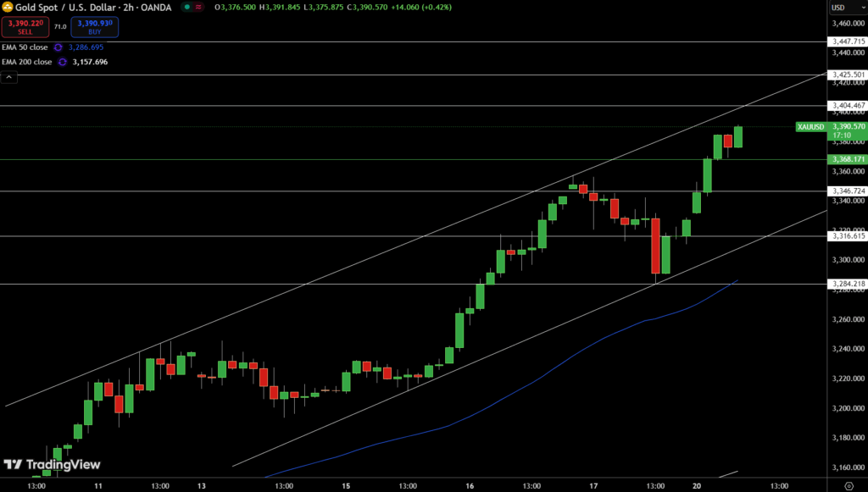
Task: Open the TradingView logo in bottom corner
Action: point(52,464)
